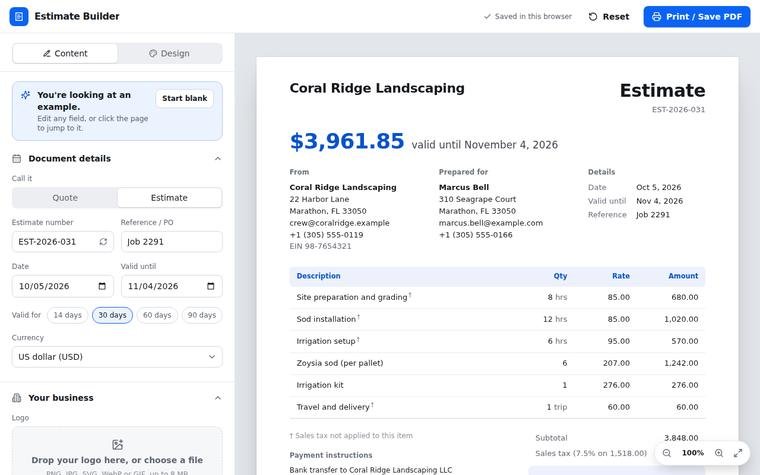Click marcus.bell@example.com in Prepared for
The width and height of the screenshot is (760, 475).
tap(491, 223)
